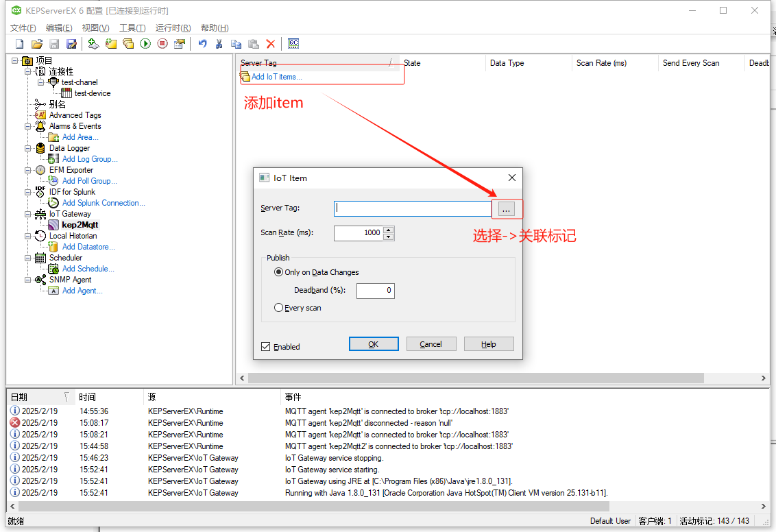Screen dimensions: 776x532
Task: Create a new project with toolbar icon
Action: [19, 44]
